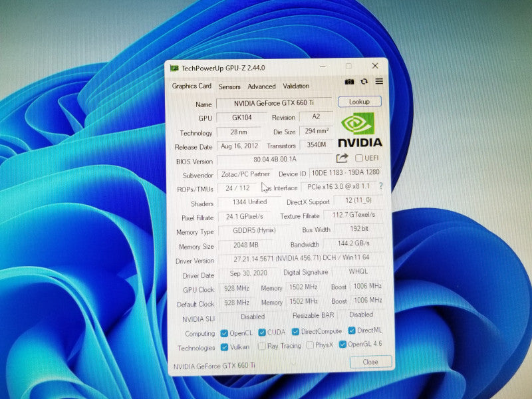Toggle the Vulkan checkbox

224,347
